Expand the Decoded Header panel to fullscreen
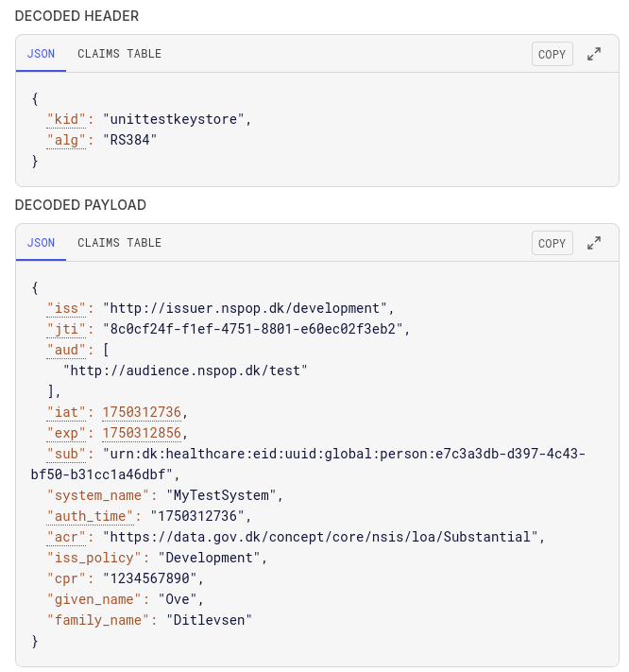 594,54
